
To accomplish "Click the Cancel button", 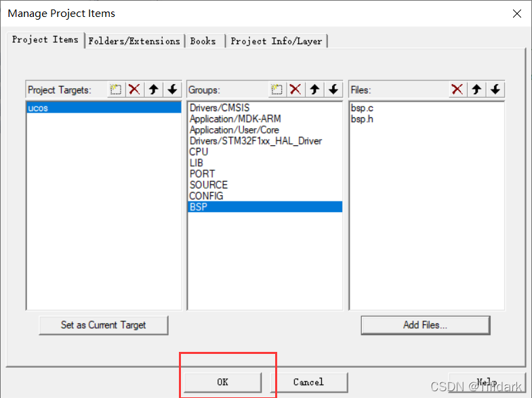I will pyautogui.click(x=309, y=382).
